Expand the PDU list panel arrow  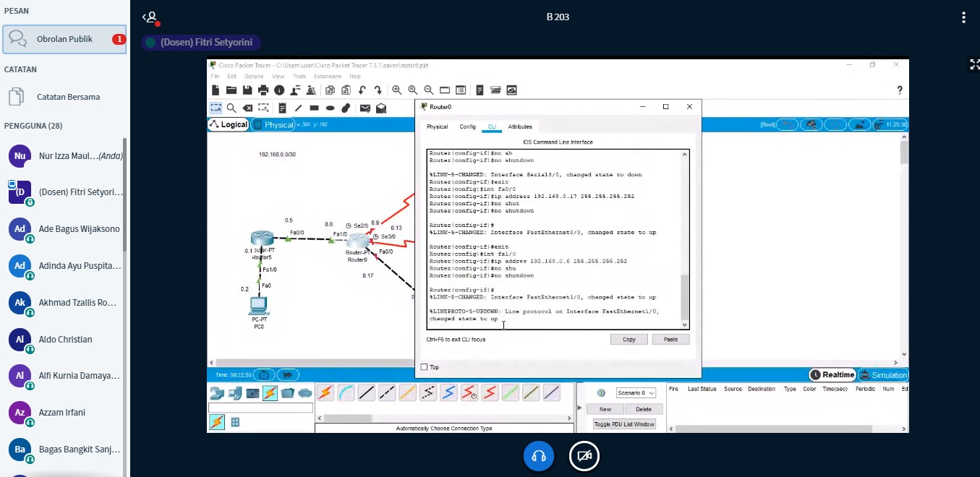579,408
